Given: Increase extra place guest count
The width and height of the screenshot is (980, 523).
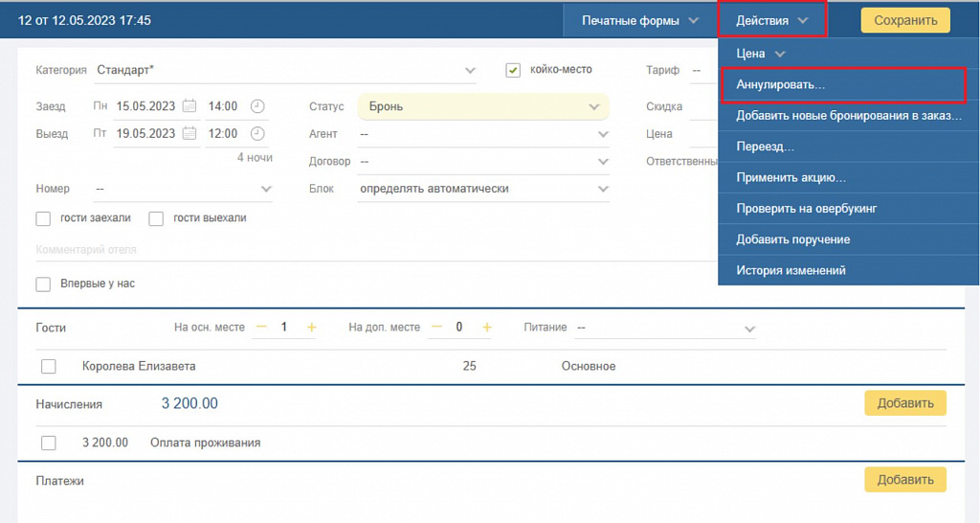Looking at the screenshot, I should [x=487, y=328].
